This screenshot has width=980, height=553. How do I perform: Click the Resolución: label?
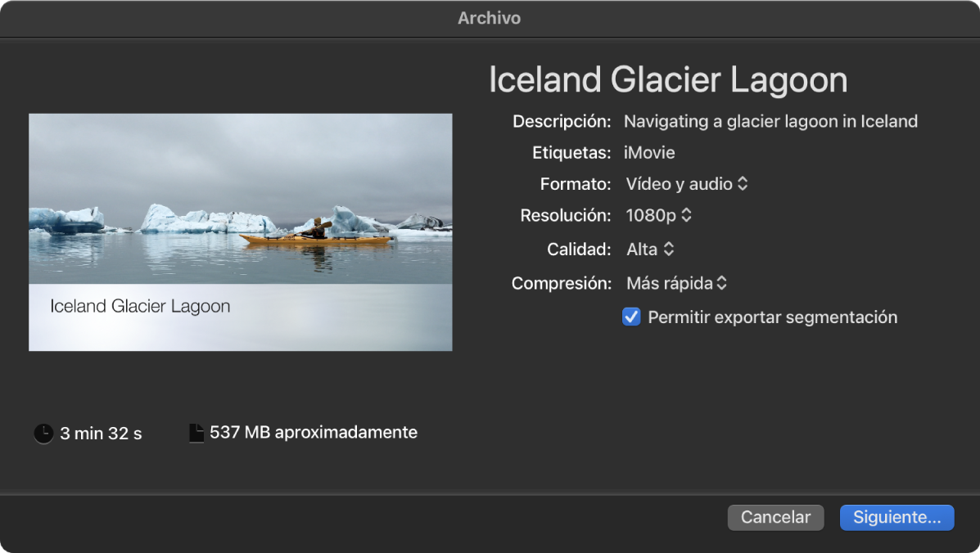pyautogui.click(x=566, y=215)
